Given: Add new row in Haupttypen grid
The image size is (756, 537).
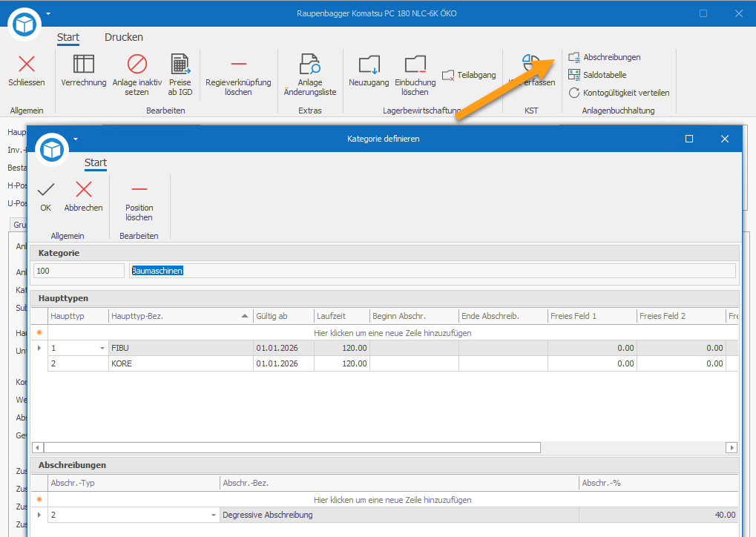Looking at the screenshot, I should tap(392, 333).
